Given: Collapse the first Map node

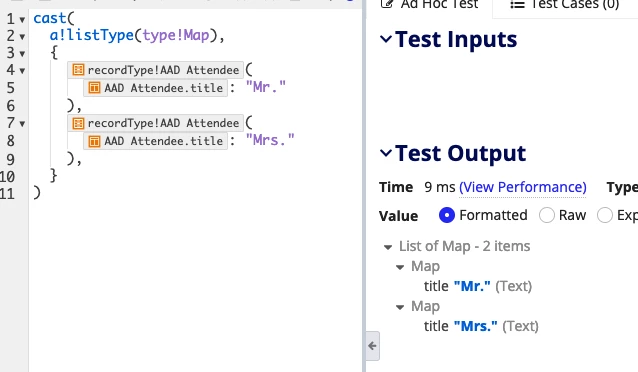Looking at the screenshot, I should [x=400, y=267].
